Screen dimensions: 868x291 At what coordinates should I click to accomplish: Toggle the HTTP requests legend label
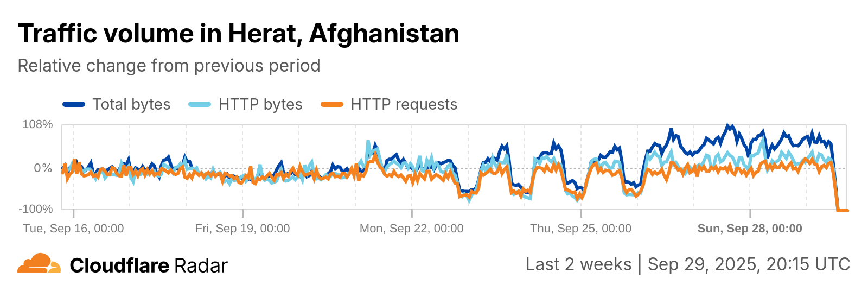point(404,104)
